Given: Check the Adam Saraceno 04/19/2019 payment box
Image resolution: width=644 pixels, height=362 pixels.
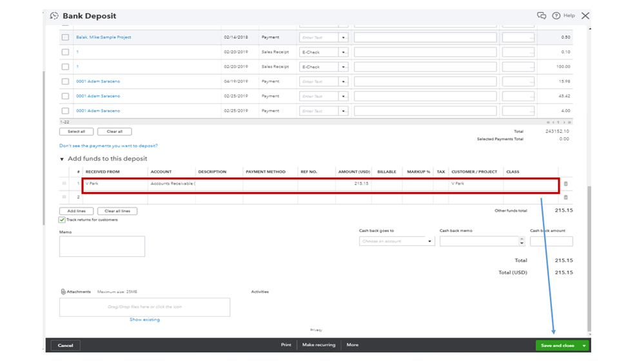Looking at the screenshot, I should coord(65,81).
